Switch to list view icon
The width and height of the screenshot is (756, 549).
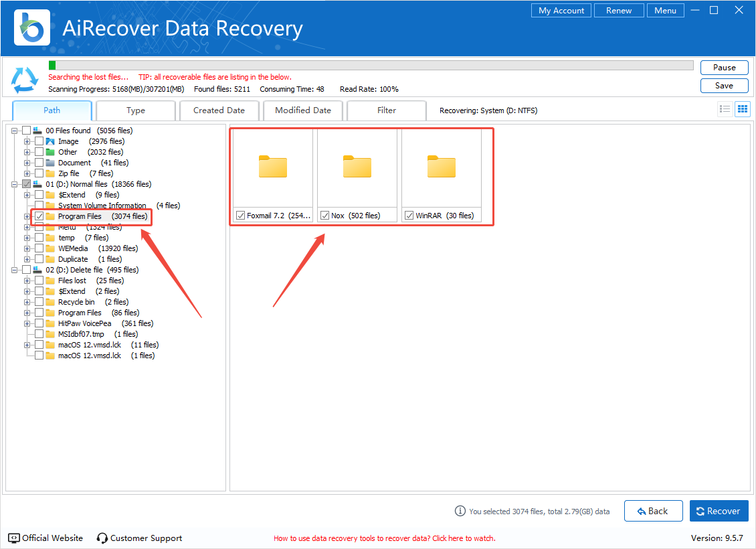(725, 110)
